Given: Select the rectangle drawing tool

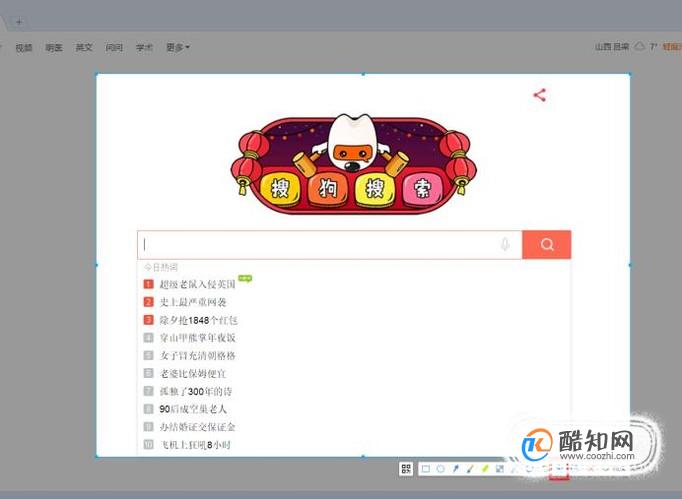Looking at the screenshot, I should pyautogui.click(x=426, y=469).
